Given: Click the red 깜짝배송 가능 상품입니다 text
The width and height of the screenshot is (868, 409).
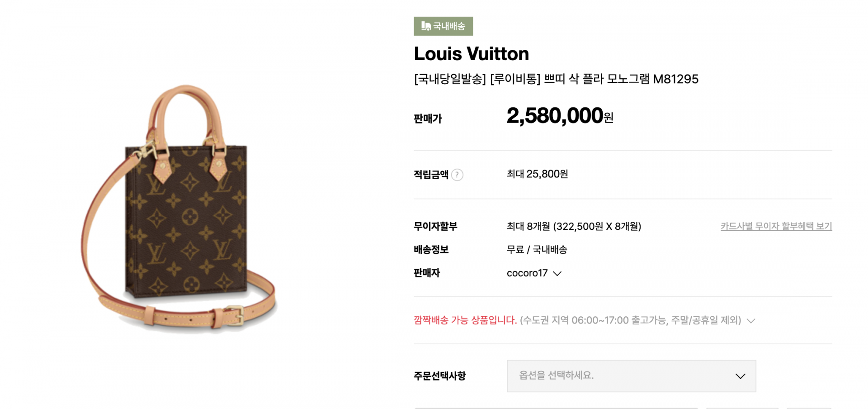Looking at the screenshot, I should pos(465,320).
